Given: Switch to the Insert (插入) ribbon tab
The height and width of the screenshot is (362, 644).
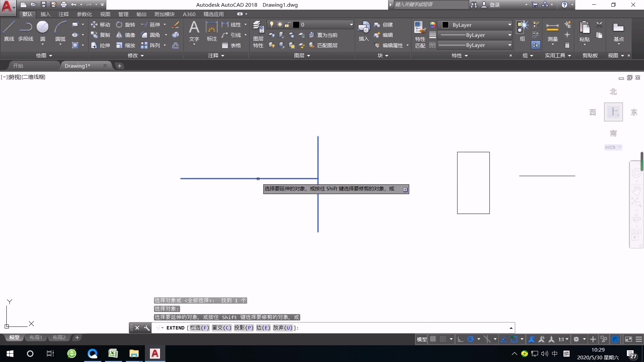Looking at the screenshot, I should [x=45, y=14].
